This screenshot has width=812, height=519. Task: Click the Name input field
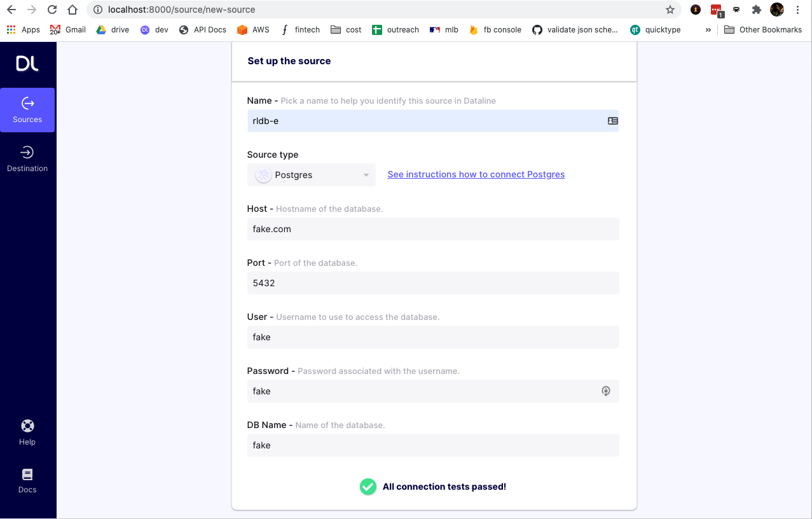pos(433,121)
